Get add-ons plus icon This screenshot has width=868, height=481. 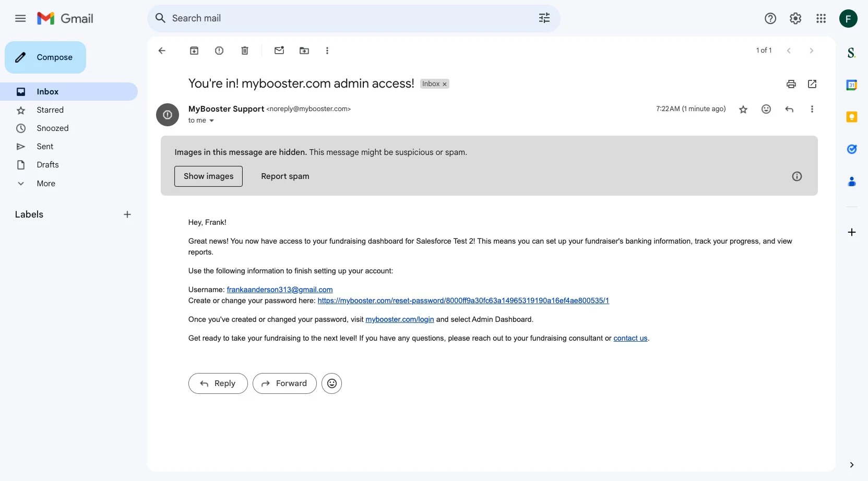coord(852,232)
